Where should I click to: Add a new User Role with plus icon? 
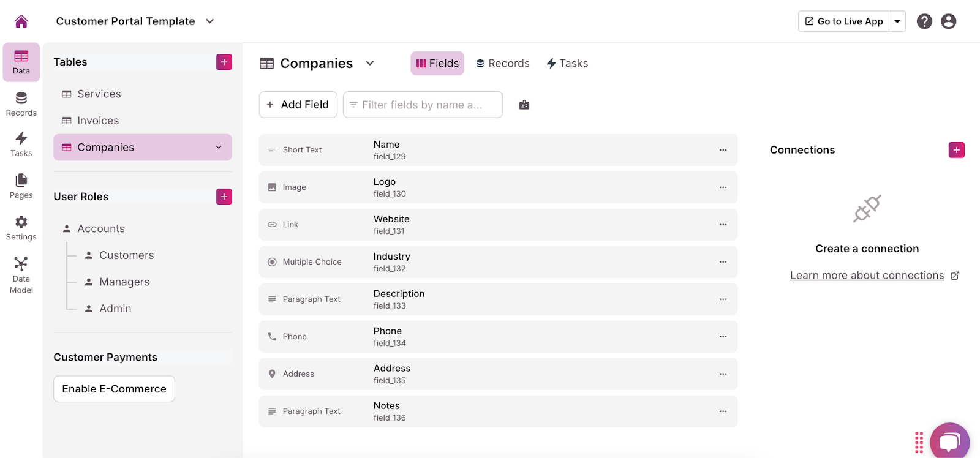click(224, 197)
